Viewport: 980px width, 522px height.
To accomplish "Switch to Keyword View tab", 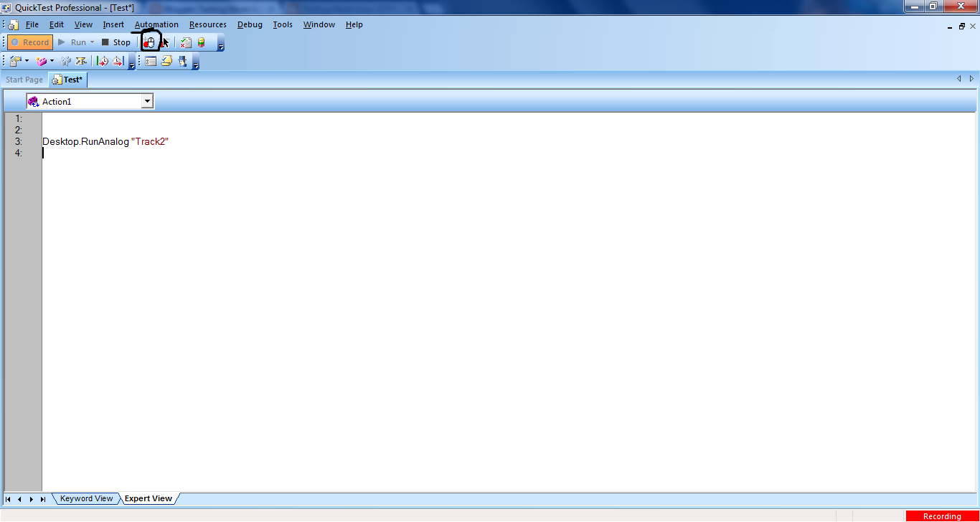I will [86, 498].
